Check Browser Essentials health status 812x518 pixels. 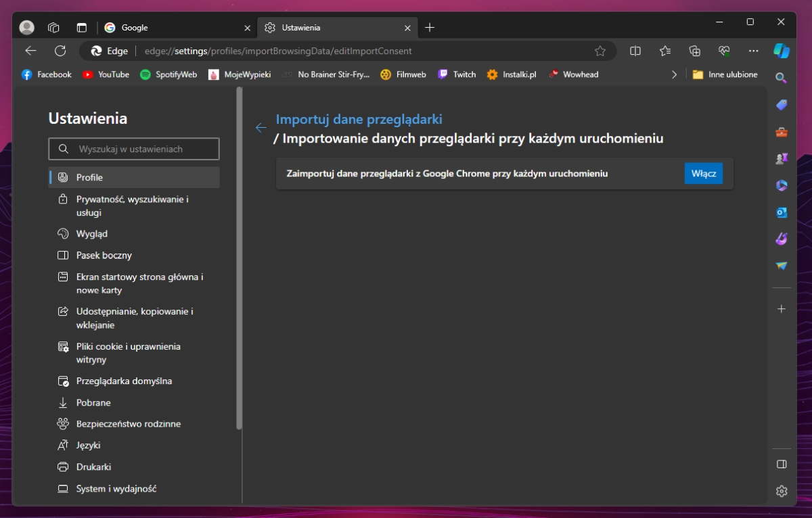coord(724,51)
